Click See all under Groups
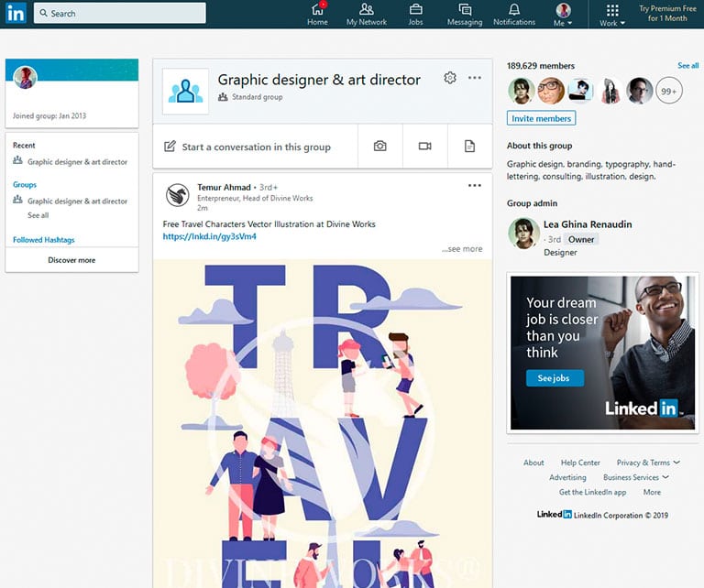This screenshot has width=704, height=588. tap(38, 215)
